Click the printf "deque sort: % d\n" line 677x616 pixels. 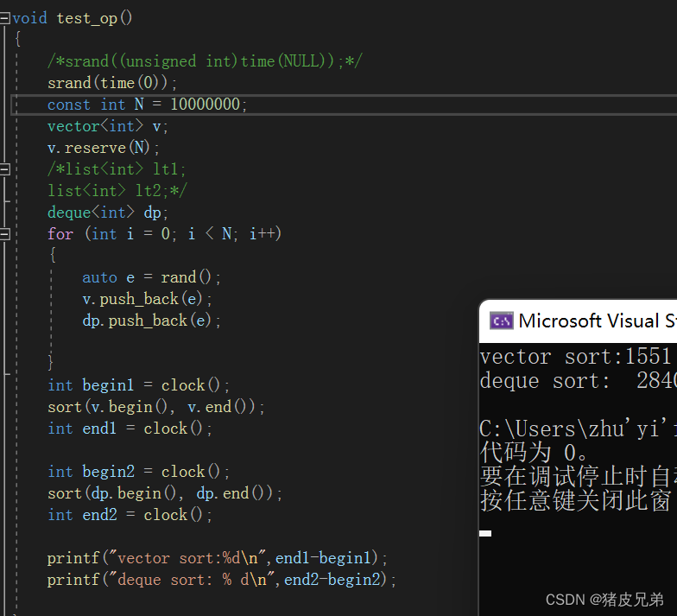(221, 580)
